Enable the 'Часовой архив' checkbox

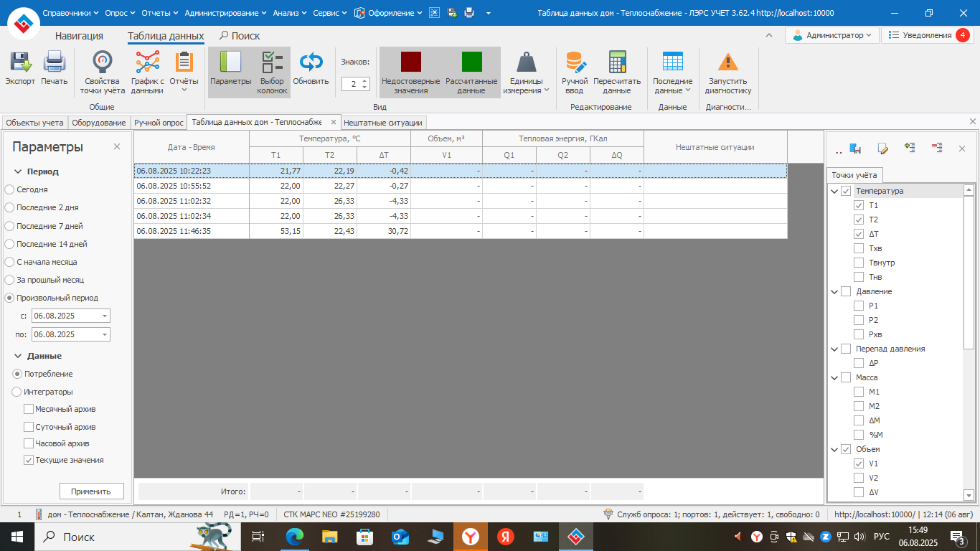click(29, 443)
